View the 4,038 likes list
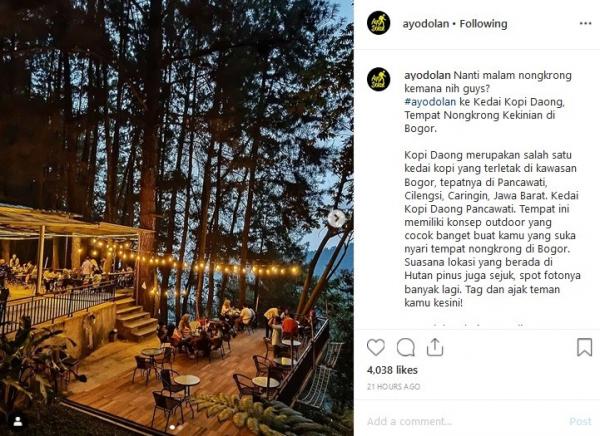 pos(392,370)
